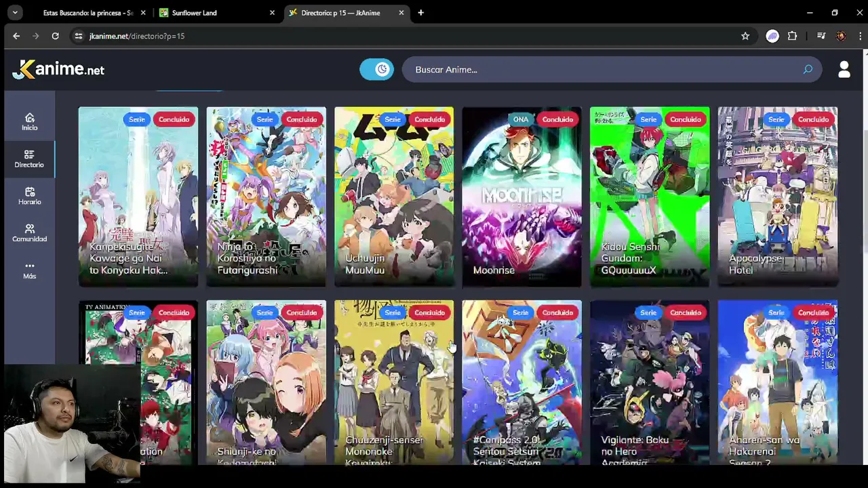
Task: Go to Inicio in the sidebar
Action: point(29,121)
